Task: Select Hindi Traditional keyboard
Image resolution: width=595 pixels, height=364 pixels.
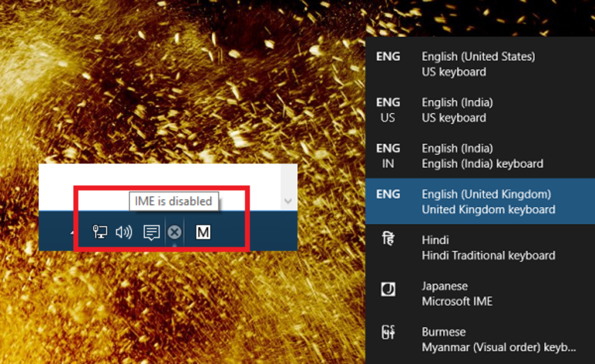Action: click(x=476, y=247)
